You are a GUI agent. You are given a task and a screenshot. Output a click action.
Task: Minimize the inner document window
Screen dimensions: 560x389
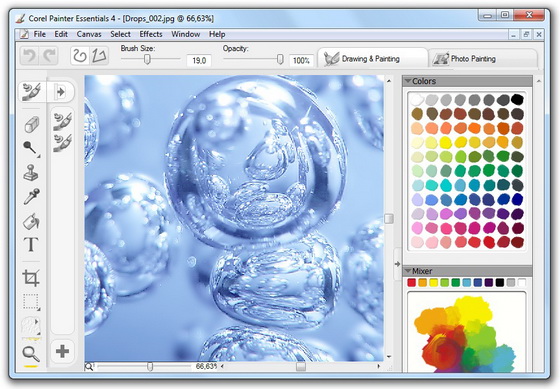pos(514,35)
